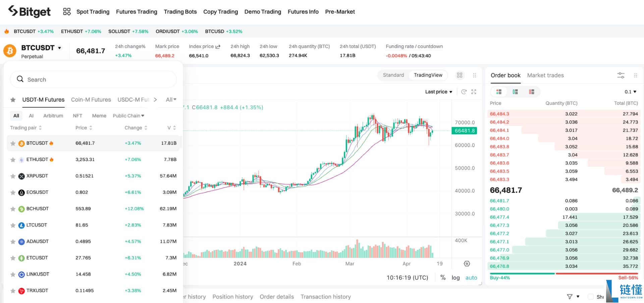Image resolution: width=644 pixels, height=303 pixels.
Task: Select the Arbitrum category filter
Action: (53, 116)
